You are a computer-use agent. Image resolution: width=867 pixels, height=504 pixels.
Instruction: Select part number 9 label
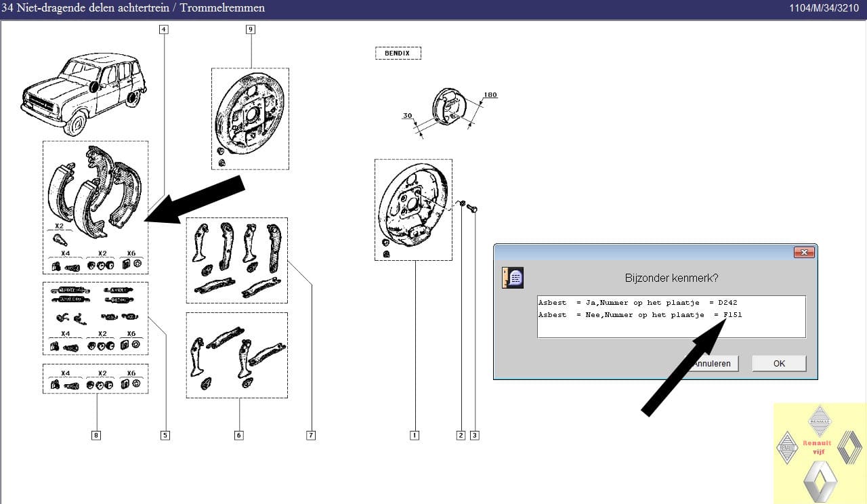click(251, 29)
